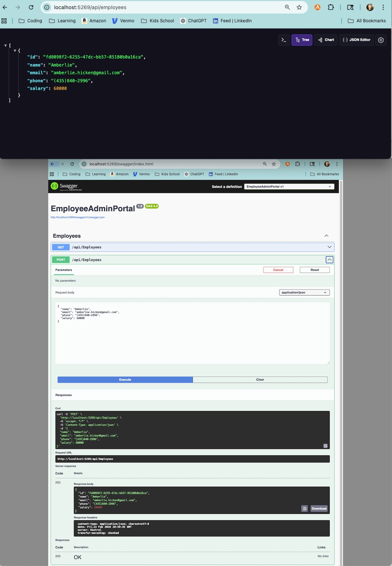The image size is (392, 566).
Task: Click the Reset button
Action: point(315,270)
